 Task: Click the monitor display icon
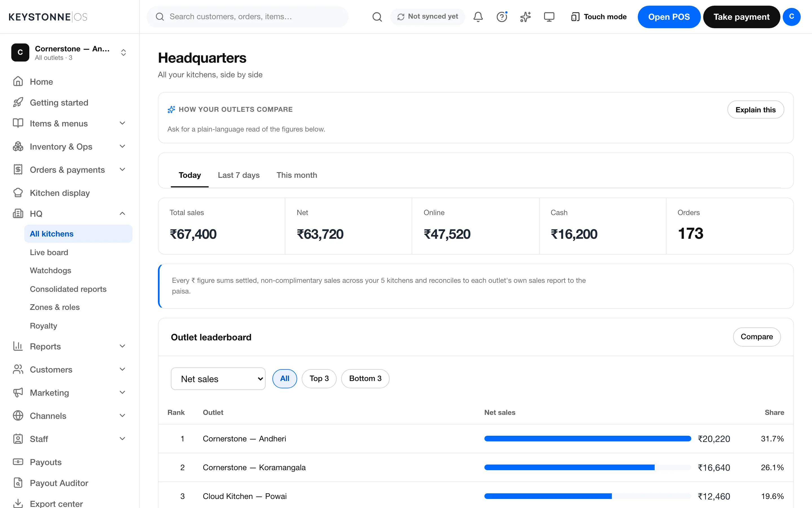click(x=549, y=17)
